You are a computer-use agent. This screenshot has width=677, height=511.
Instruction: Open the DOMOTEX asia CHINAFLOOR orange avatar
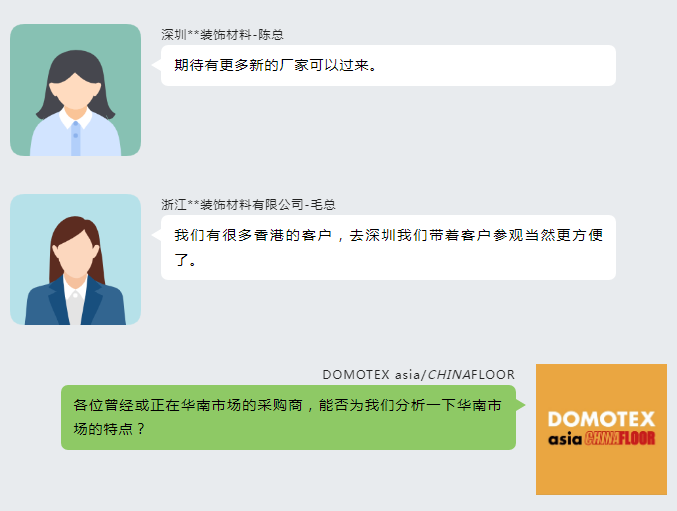(x=601, y=429)
